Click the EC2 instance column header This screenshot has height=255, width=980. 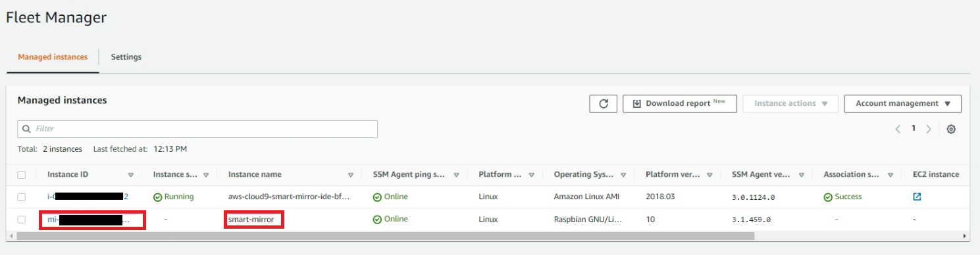click(936, 174)
